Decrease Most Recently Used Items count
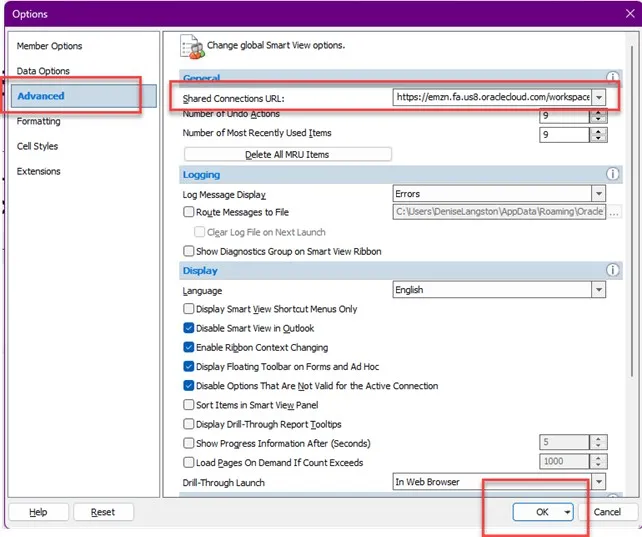This screenshot has width=642, height=537. pyautogui.click(x=598, y=138)
